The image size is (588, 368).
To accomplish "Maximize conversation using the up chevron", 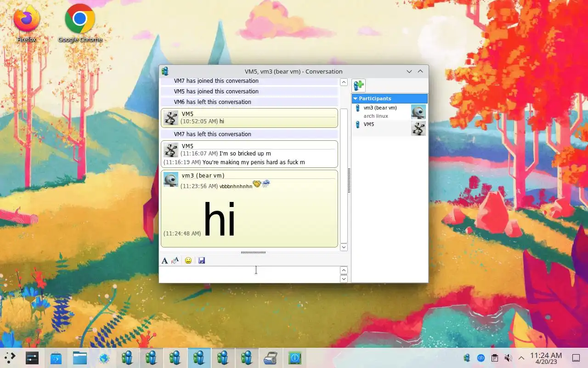I will 420,71.
